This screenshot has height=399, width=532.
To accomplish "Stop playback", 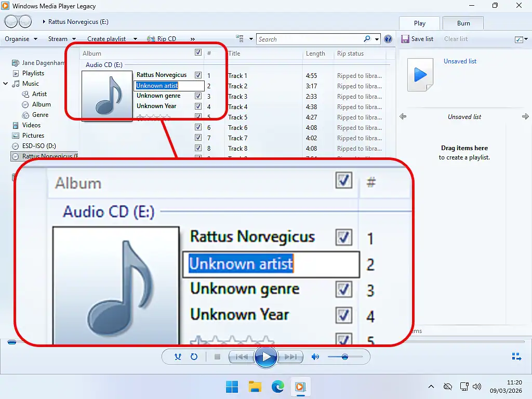I will (x=217, y=357).
